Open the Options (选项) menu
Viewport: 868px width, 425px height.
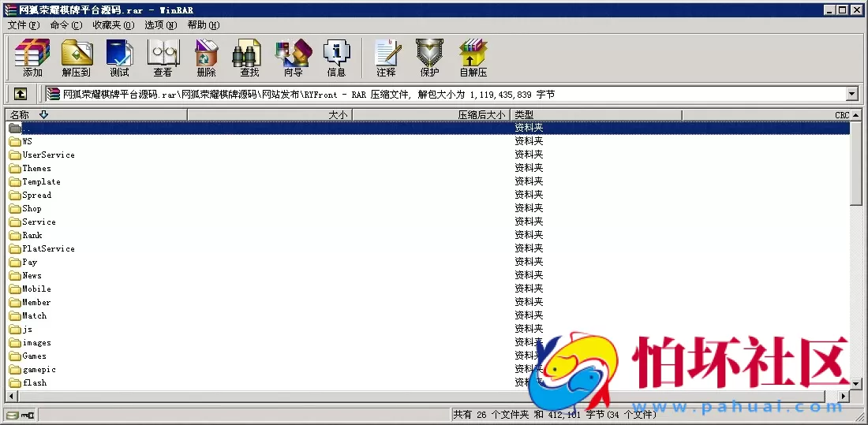click(160, 25)
